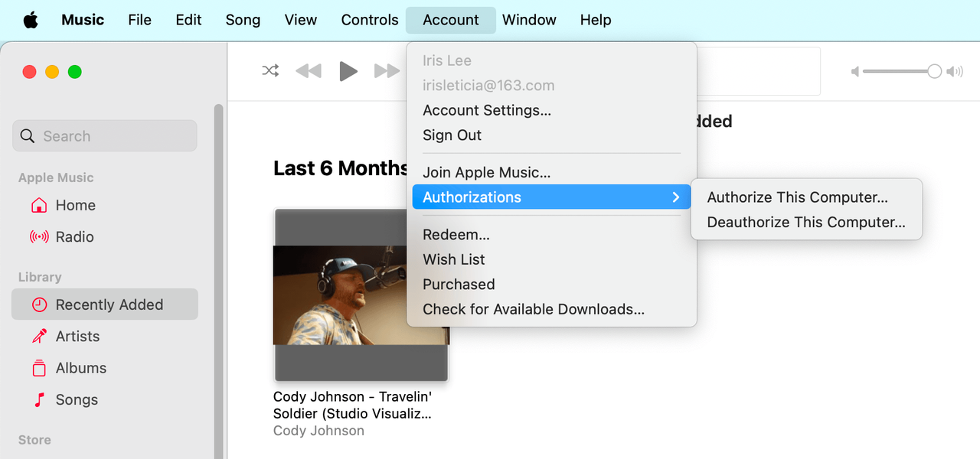Click the Songs music note icon
Screen dimensions: 980x459
point(39,399)
